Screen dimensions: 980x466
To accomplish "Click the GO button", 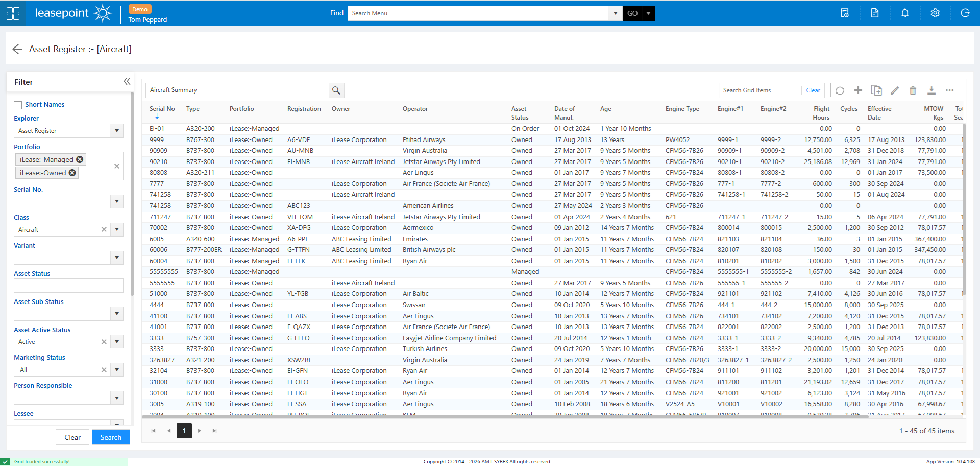I will 632,13.
